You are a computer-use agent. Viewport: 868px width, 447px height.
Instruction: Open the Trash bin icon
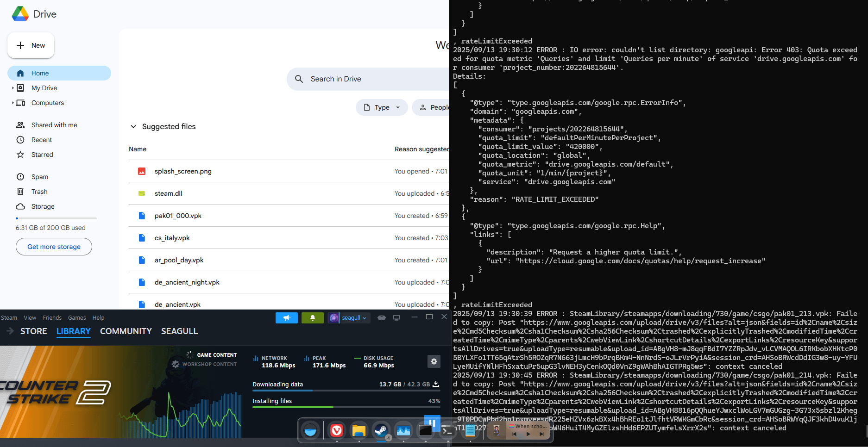20,192
